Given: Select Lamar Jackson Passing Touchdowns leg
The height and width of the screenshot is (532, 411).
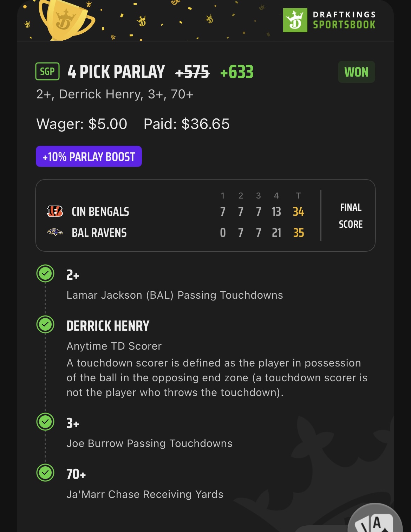Looking at the screenshot, I should [x=175, y=285].
